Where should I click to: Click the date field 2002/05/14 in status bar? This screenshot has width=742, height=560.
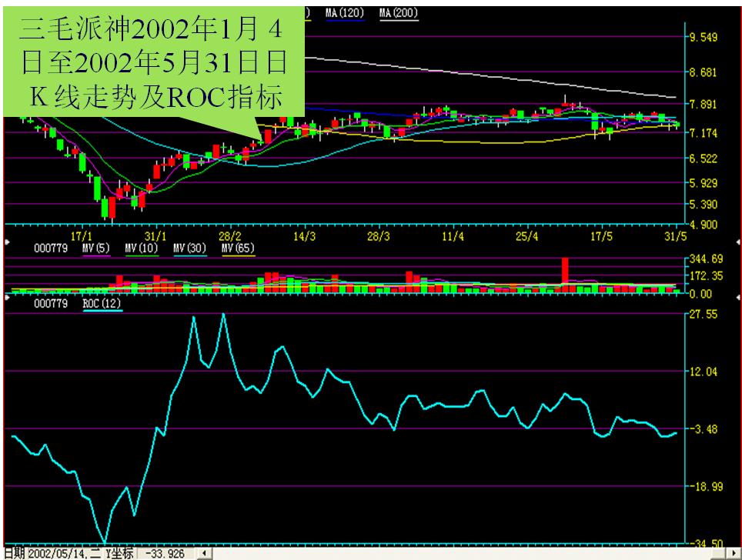[64, 553]
